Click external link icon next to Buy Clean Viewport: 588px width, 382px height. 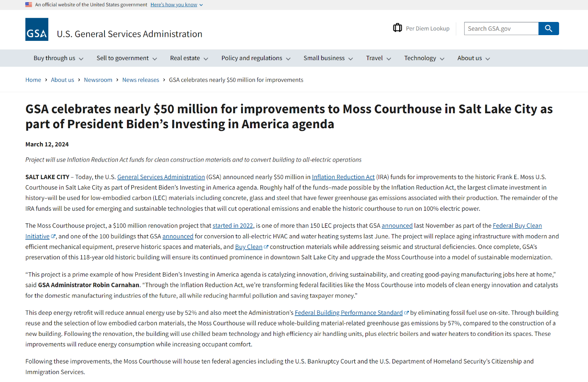click(266, 247)
